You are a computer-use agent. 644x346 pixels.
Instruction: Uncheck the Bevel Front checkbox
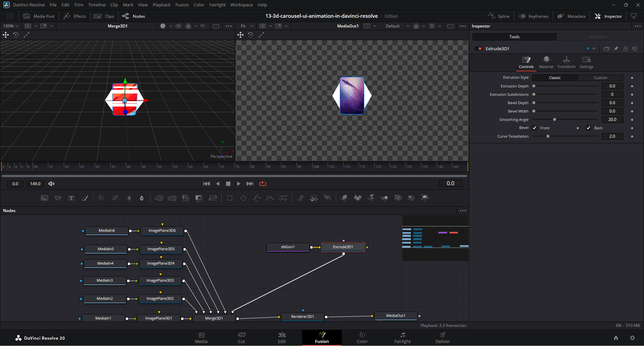point(535,128)
